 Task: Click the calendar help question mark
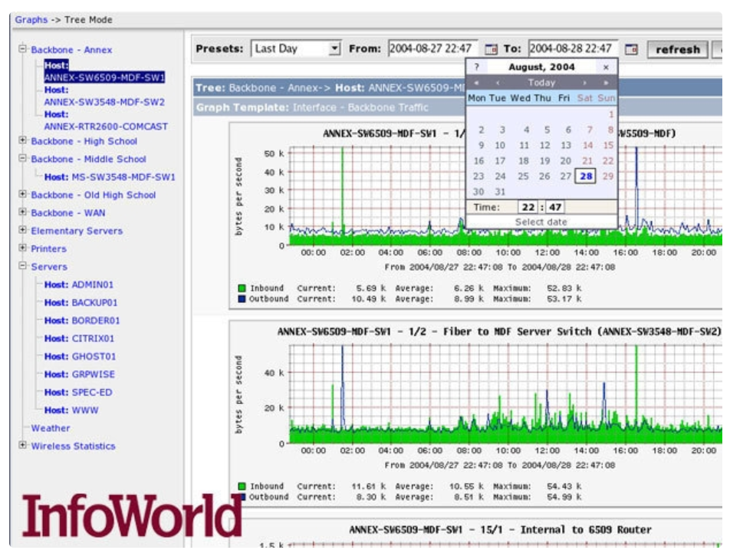point(477,67)
